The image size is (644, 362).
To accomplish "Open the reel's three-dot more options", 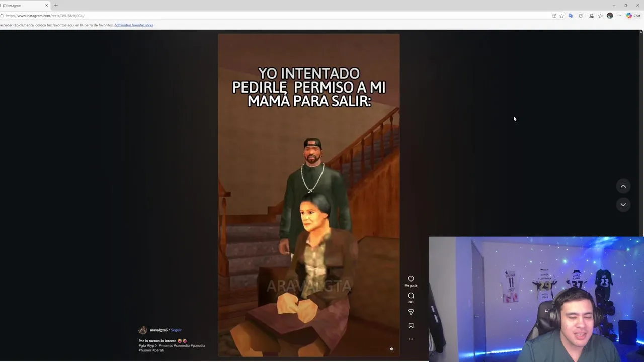I will point(411,339).
